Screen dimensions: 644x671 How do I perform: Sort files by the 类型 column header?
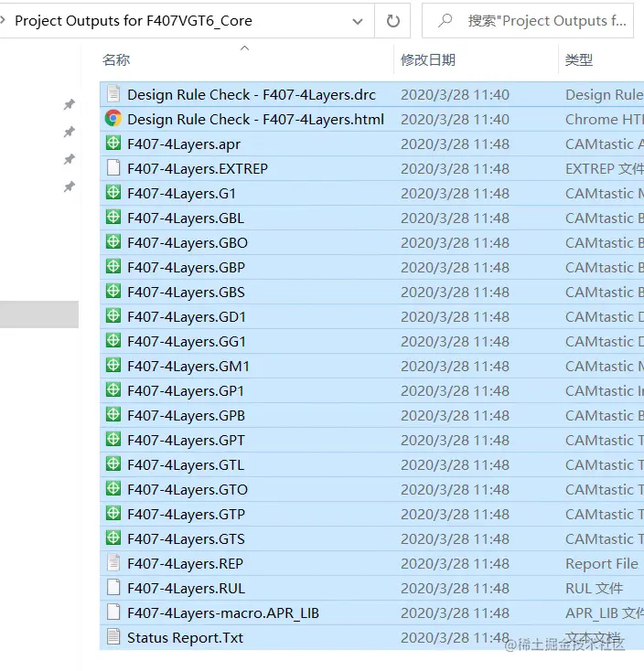579,60
